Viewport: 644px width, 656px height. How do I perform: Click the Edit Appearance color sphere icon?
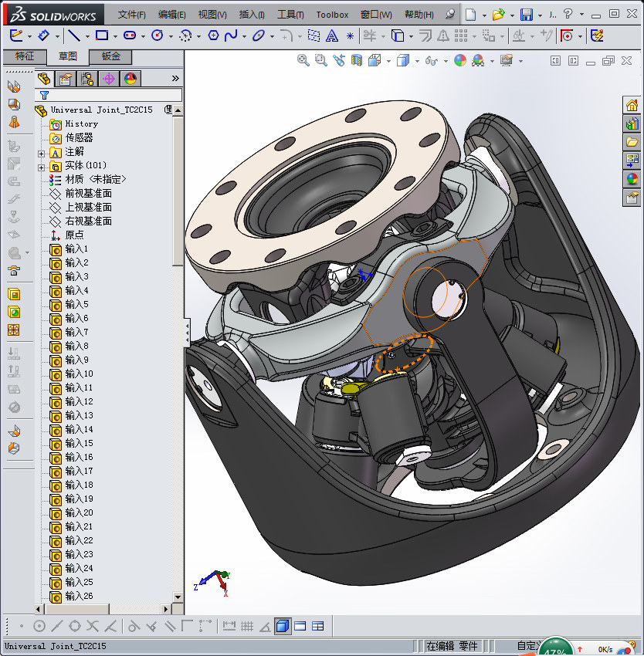460,61
